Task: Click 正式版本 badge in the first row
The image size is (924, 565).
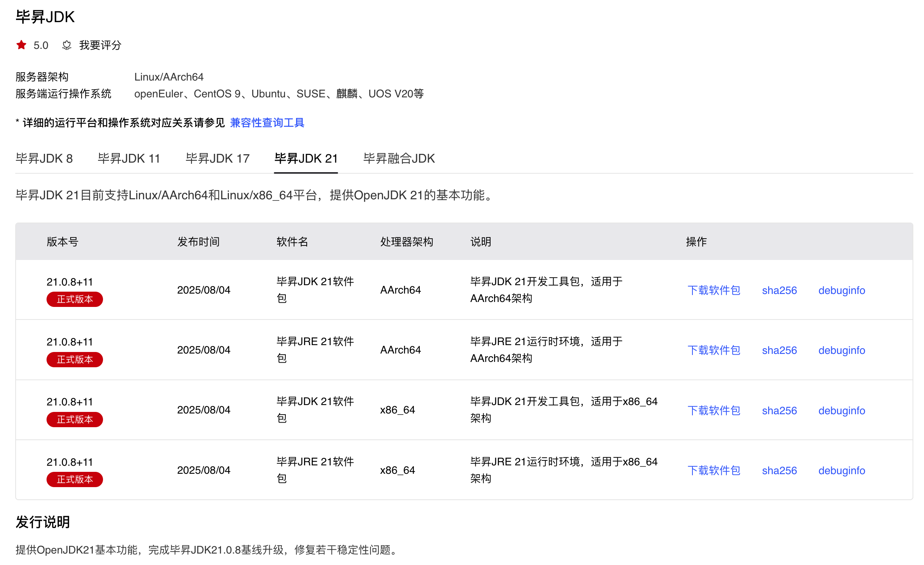Action: (75, 299)
